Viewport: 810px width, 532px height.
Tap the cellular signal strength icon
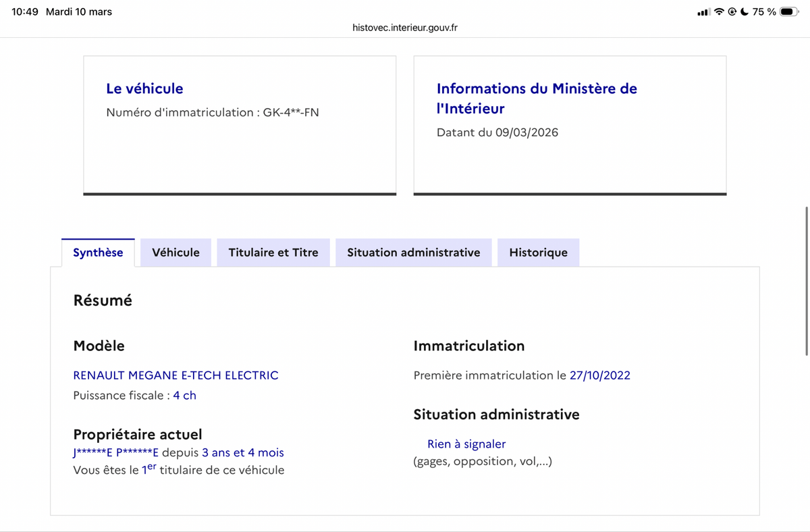(x=703, y=12)
